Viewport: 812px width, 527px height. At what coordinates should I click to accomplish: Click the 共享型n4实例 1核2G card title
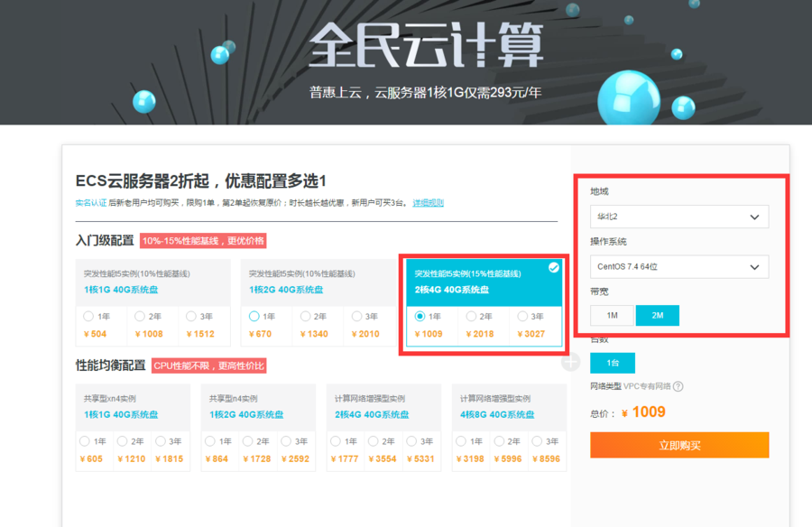[246, 414]
